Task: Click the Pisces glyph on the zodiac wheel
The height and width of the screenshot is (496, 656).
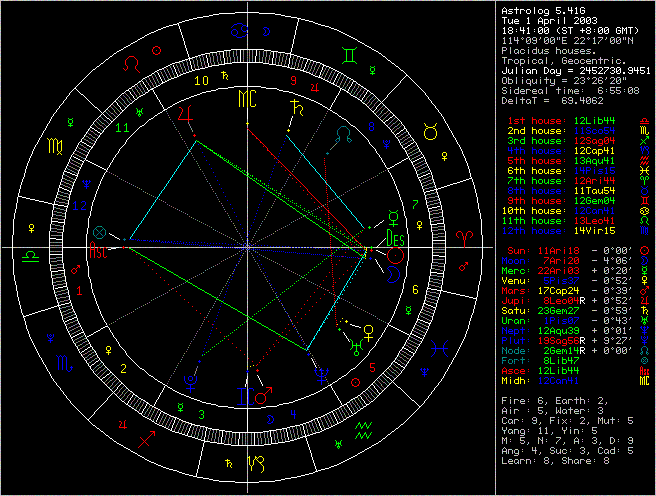Action: (438, 353)
